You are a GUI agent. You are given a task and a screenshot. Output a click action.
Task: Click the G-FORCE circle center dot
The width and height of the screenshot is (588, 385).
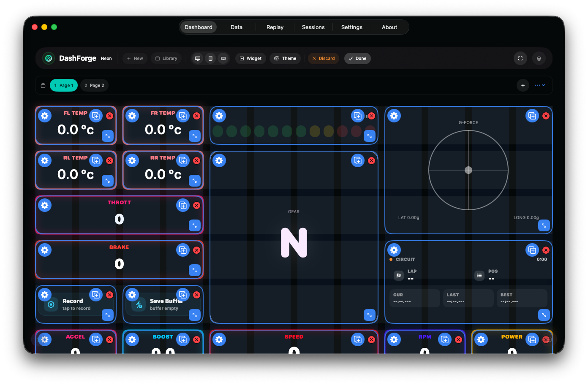468,170
